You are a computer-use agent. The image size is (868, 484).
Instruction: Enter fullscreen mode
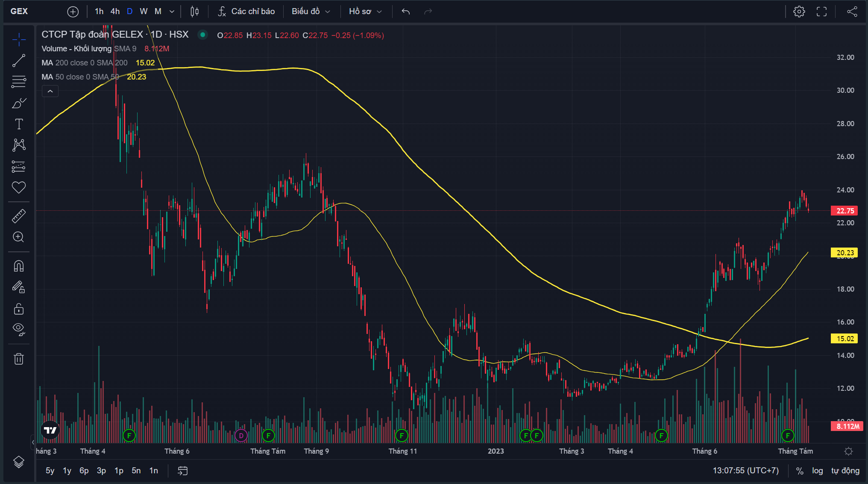coord(821,12)
